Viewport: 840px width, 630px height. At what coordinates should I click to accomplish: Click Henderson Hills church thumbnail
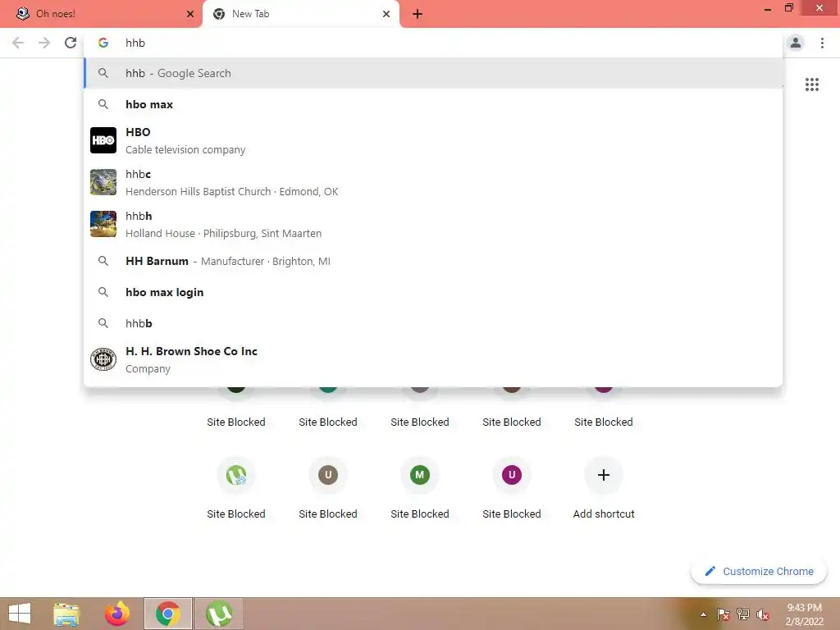coord(103,182)
